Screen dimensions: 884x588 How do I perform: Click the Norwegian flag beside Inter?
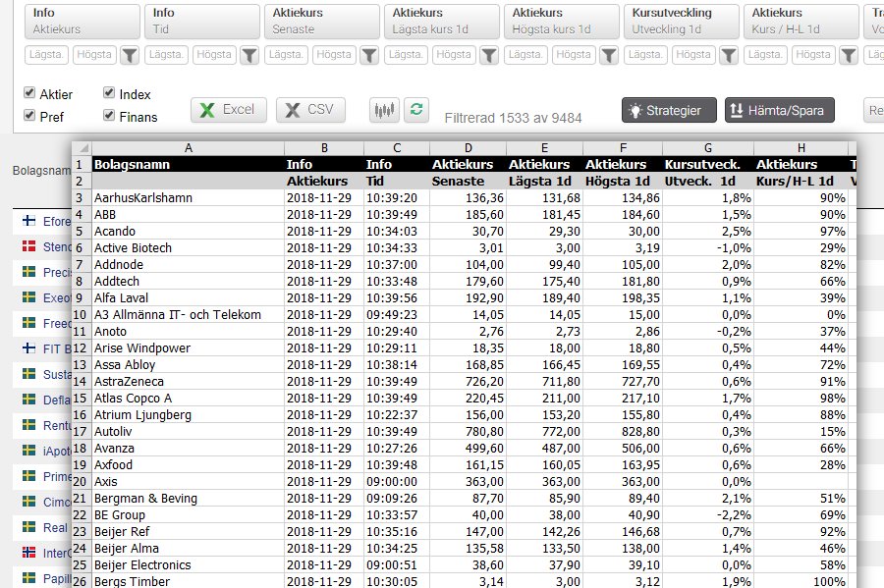tap(28, 553)
